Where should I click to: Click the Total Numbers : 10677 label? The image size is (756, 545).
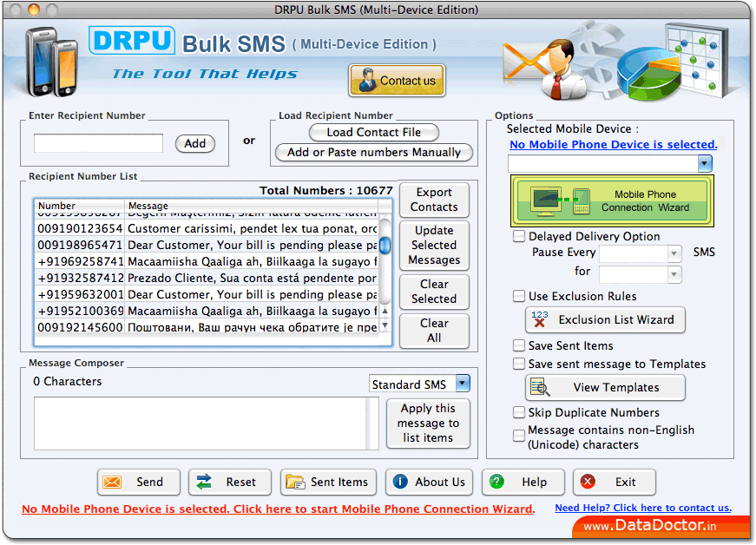point(326,191)
